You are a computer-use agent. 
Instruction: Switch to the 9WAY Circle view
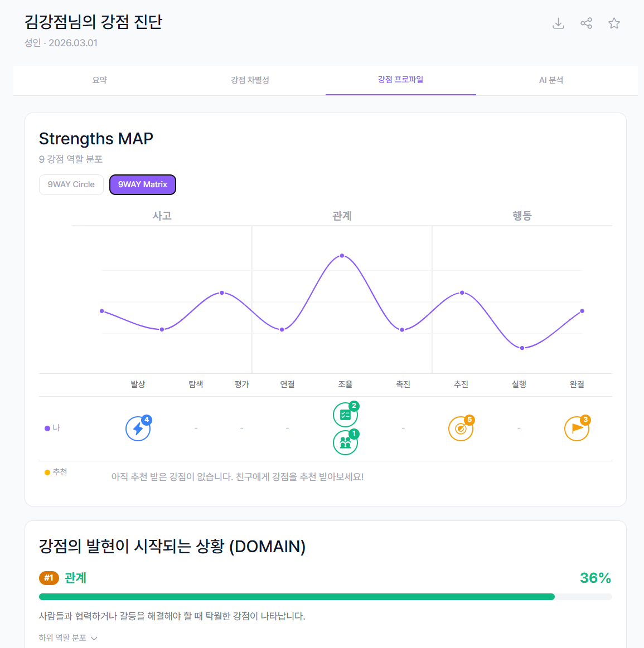click(x=71, y=184)
